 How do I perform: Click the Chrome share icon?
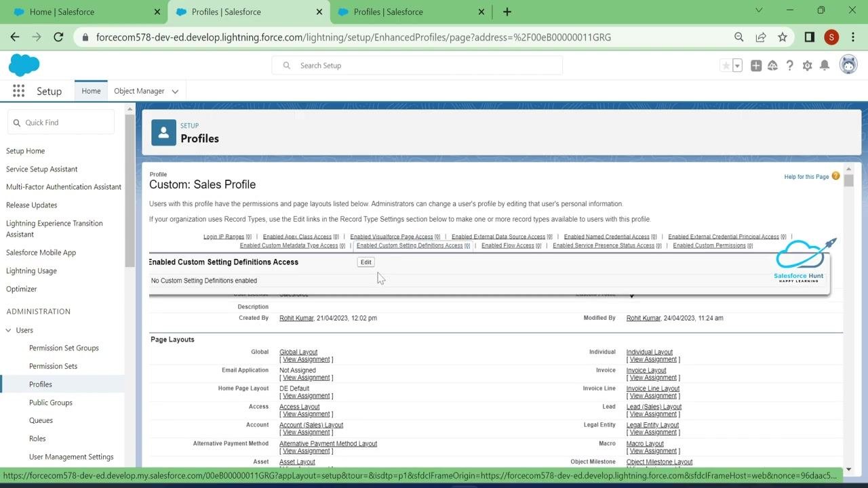pos(761,37)
